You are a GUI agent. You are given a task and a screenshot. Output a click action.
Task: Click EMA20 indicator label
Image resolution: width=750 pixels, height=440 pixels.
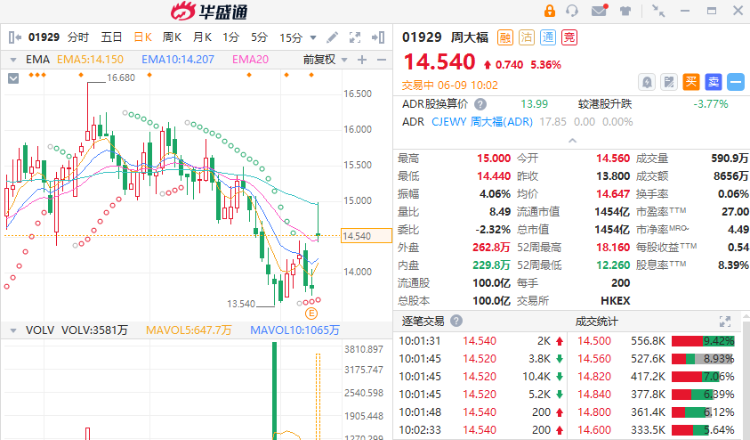tap(250, 59)
